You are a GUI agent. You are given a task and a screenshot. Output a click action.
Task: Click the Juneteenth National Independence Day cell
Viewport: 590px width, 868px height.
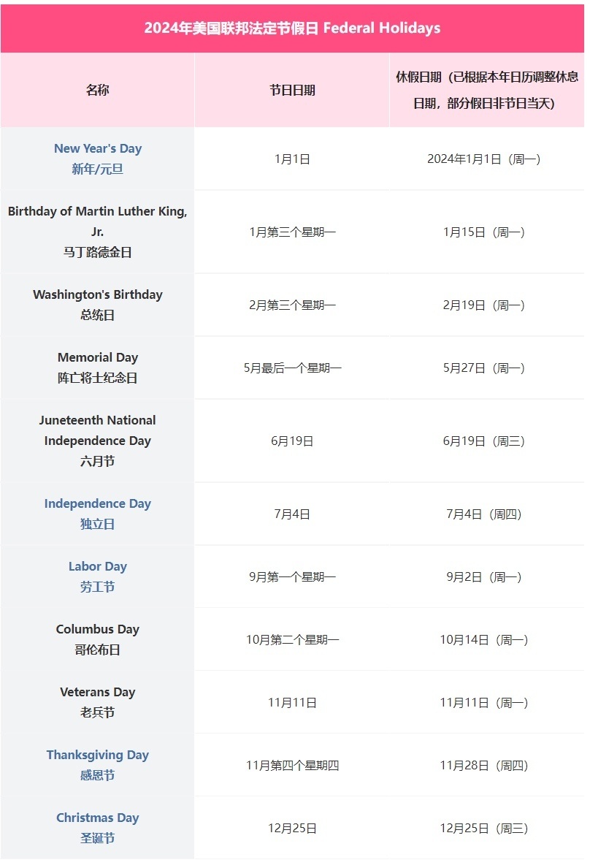click(98, 441)
